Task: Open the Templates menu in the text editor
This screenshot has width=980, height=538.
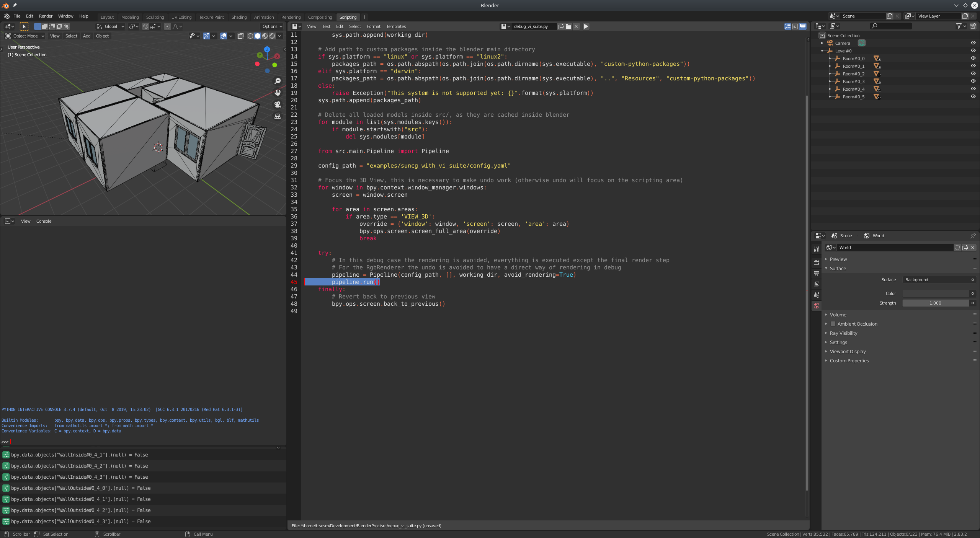Action: [395, 26]
